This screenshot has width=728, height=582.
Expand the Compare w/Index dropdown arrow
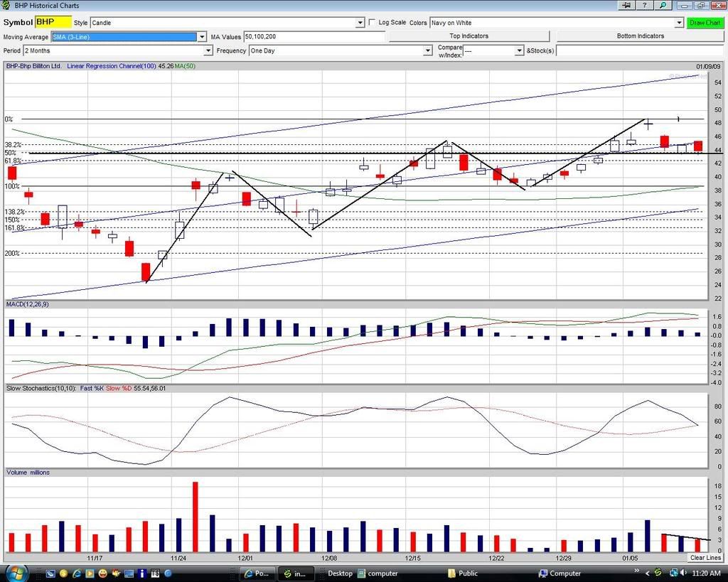pos(520,50)
